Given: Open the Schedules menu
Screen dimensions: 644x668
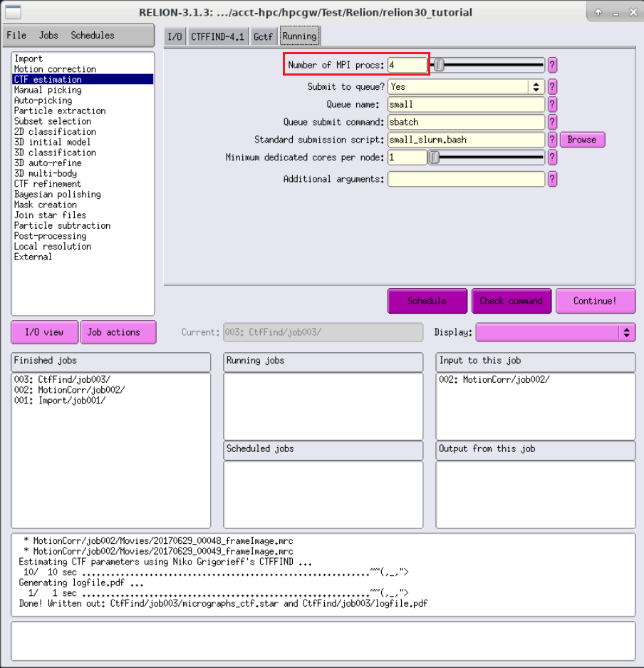Looking at the screenshot, I should click(x=93, y=36).
